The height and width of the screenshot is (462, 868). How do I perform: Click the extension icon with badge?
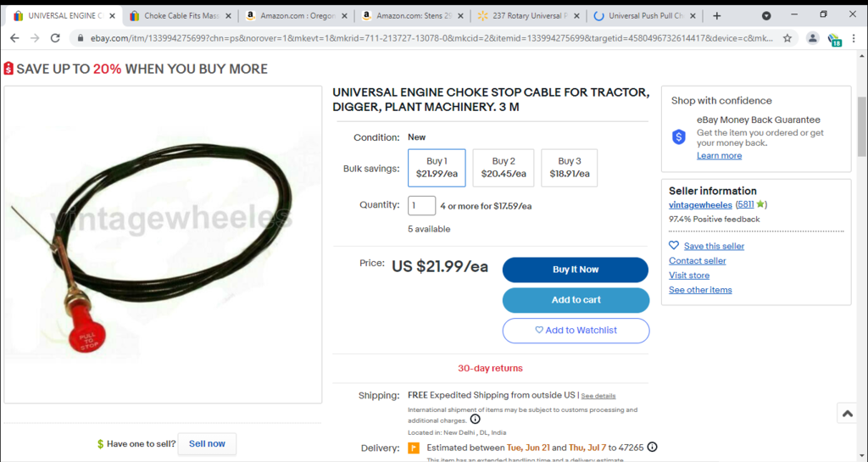[x=834, y=39]
